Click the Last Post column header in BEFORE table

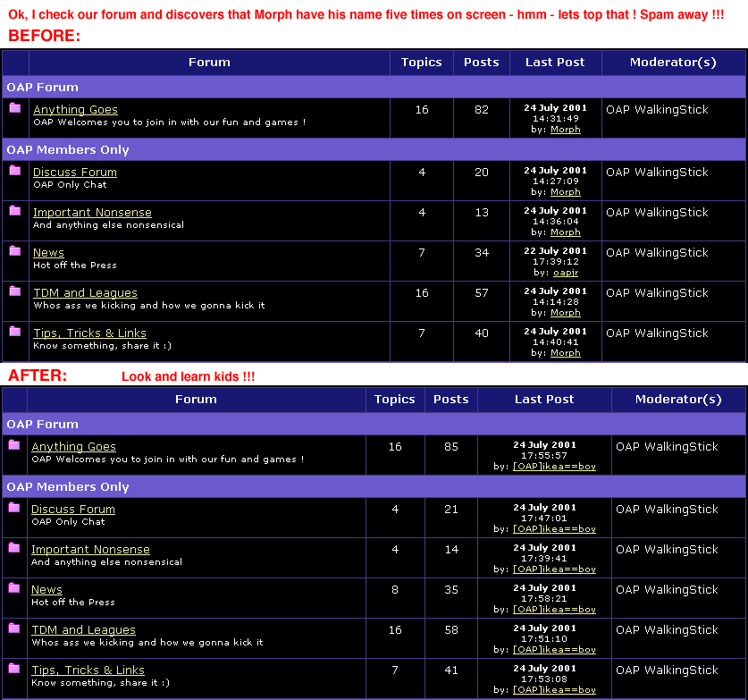(555, 63)
